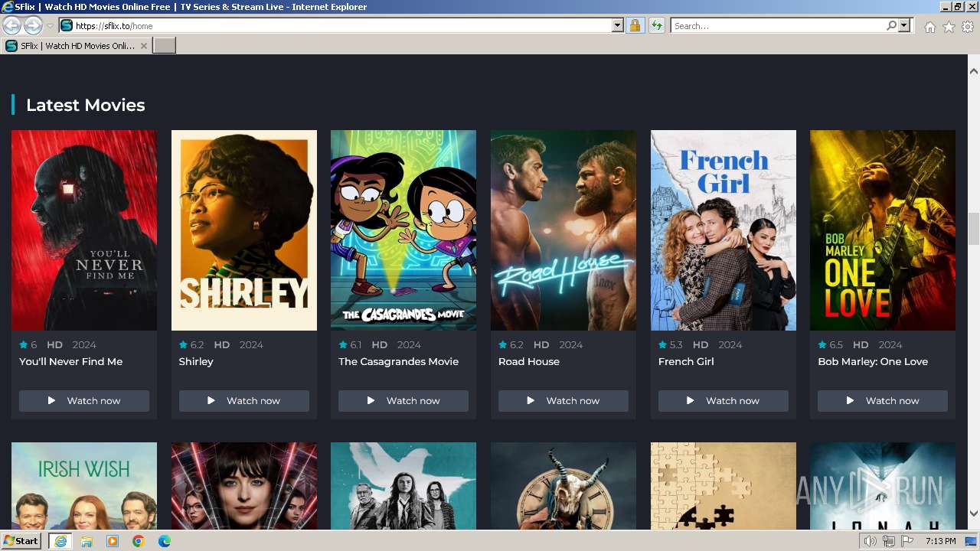
Task: Open the browser Home icon
Action: (x=929, y=27)
